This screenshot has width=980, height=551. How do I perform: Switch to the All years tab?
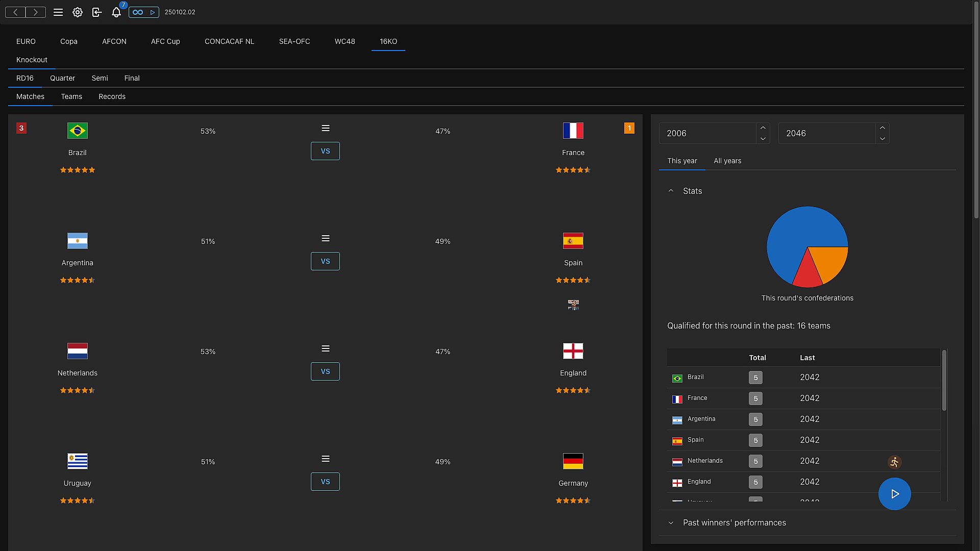click(727, 161)
